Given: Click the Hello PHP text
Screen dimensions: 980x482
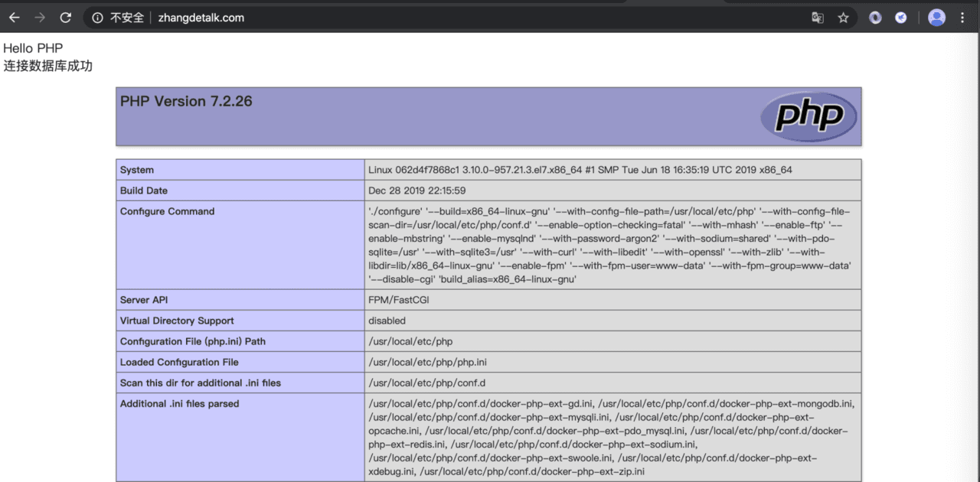Looking at the screenshot, I should click(x=33, y=49).
